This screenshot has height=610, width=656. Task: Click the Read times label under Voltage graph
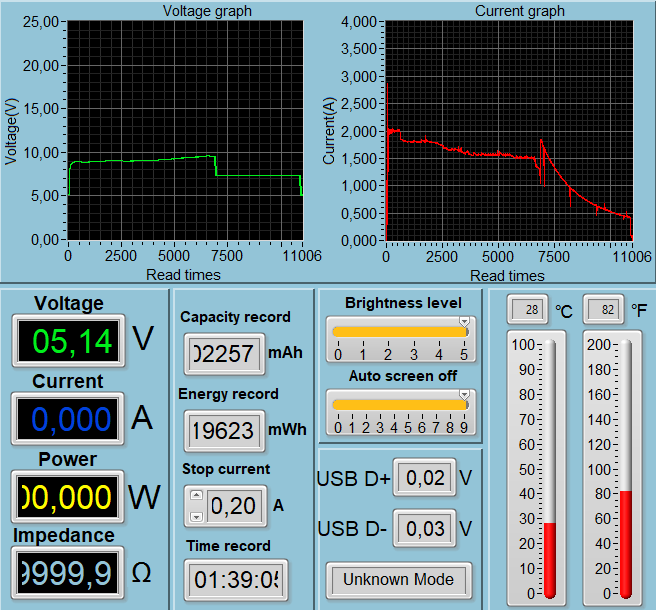(183, 275)
